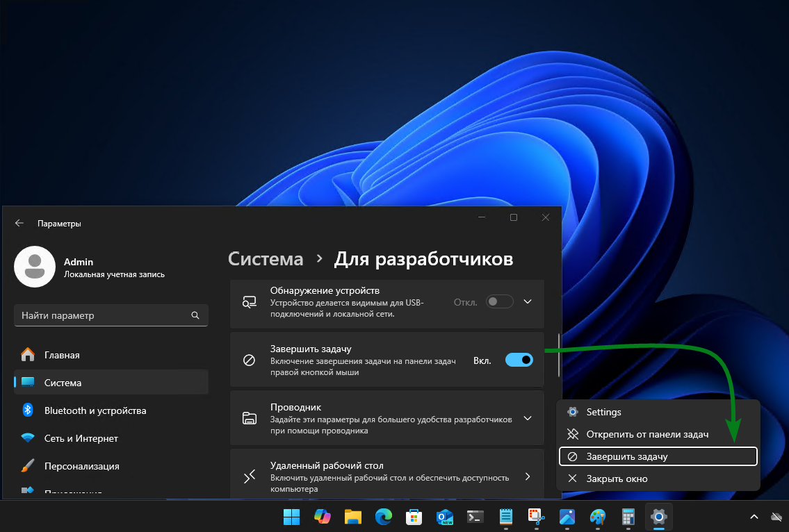This screenshot has width=789, height=532.
Task: Open Snipping Tool taskbar icon
Action: [536, 517]
